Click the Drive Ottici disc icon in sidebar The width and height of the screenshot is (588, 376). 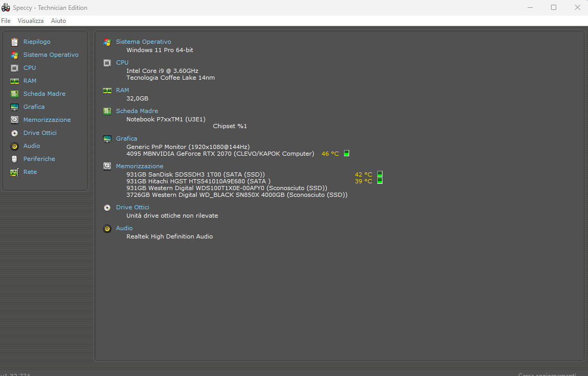(x=14, y=133)
